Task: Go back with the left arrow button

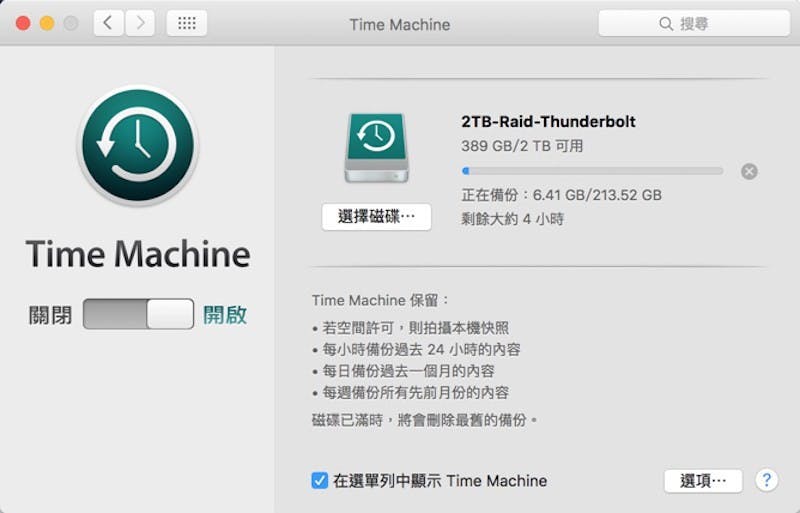Action: click(108, 23)
